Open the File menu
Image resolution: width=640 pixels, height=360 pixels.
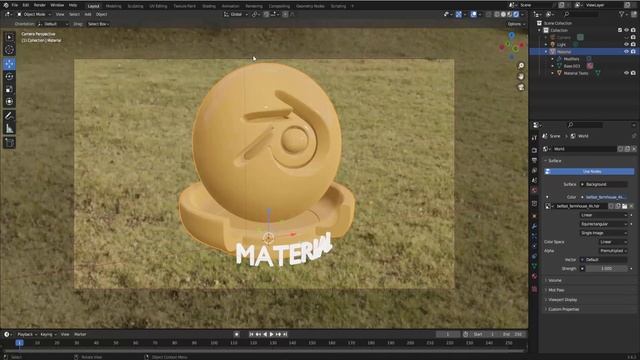15,5
